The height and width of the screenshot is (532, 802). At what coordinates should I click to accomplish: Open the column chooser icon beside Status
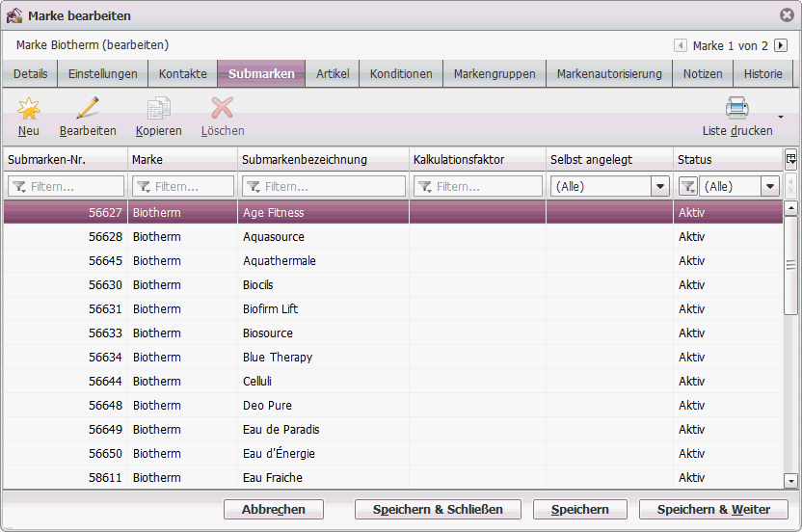[x=790, y=159]
